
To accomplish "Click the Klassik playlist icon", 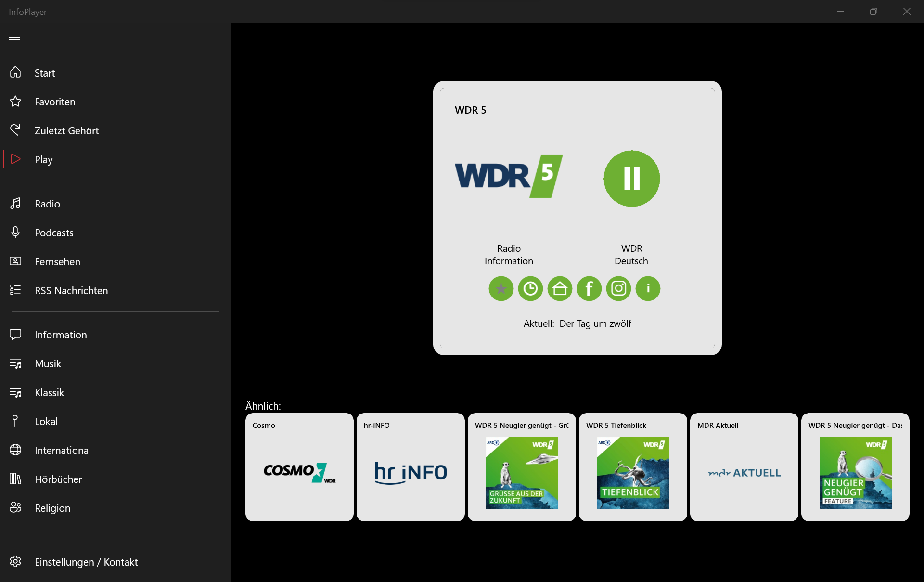I will click(x=15, y=392).
